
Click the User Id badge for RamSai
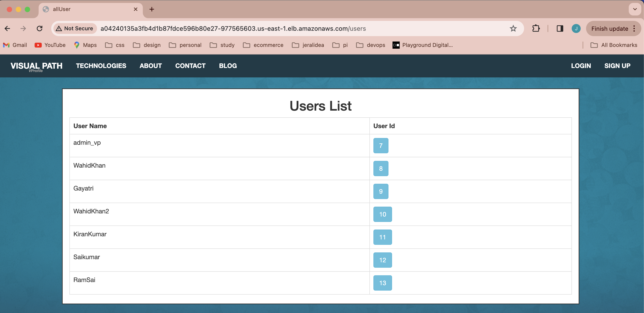[x=382, y=283]
